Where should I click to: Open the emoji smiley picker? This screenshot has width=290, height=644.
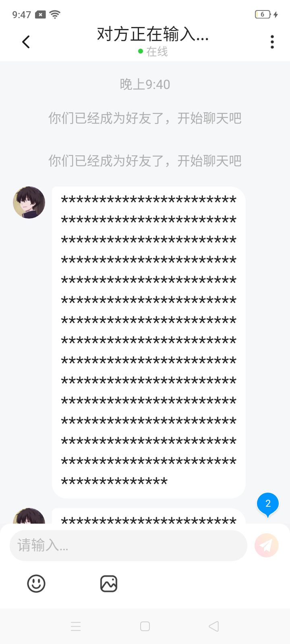[x=36, y=583]
